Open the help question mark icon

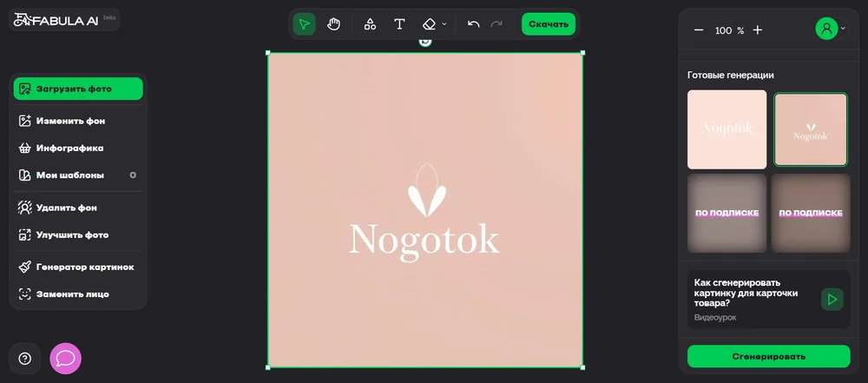pos(25,358)
